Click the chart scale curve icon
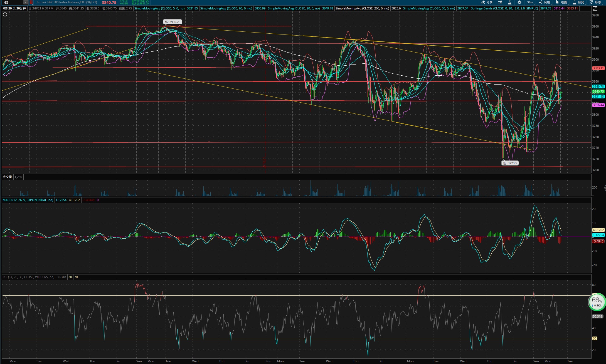Image resolution: width=606 pixels, height=364 pixels. 595,8
